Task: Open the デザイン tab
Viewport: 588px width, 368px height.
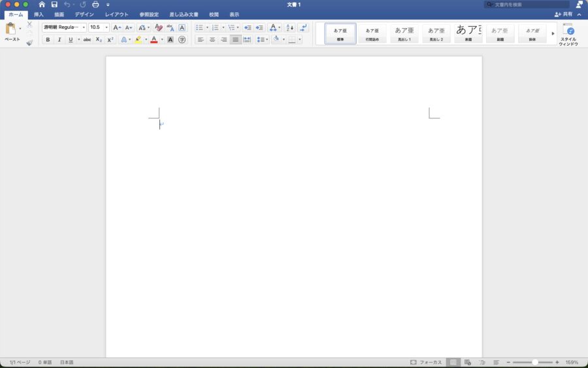Action: point(84,14)
